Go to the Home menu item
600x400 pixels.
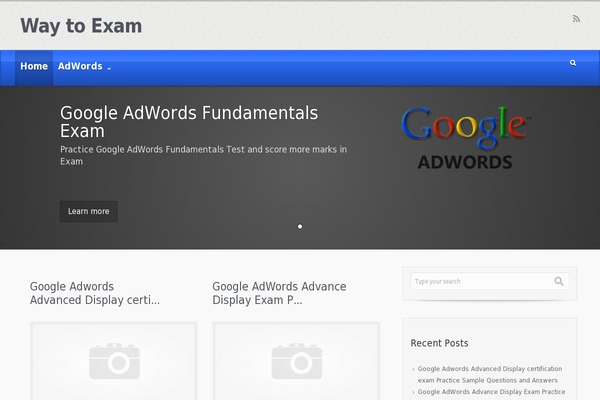click(34, 66)
